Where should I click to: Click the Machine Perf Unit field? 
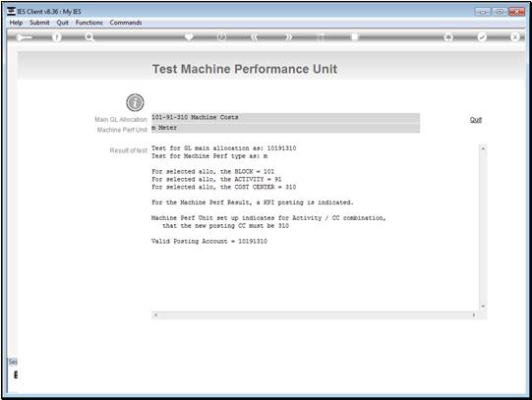pyautogui.click(x=285, y=128)
